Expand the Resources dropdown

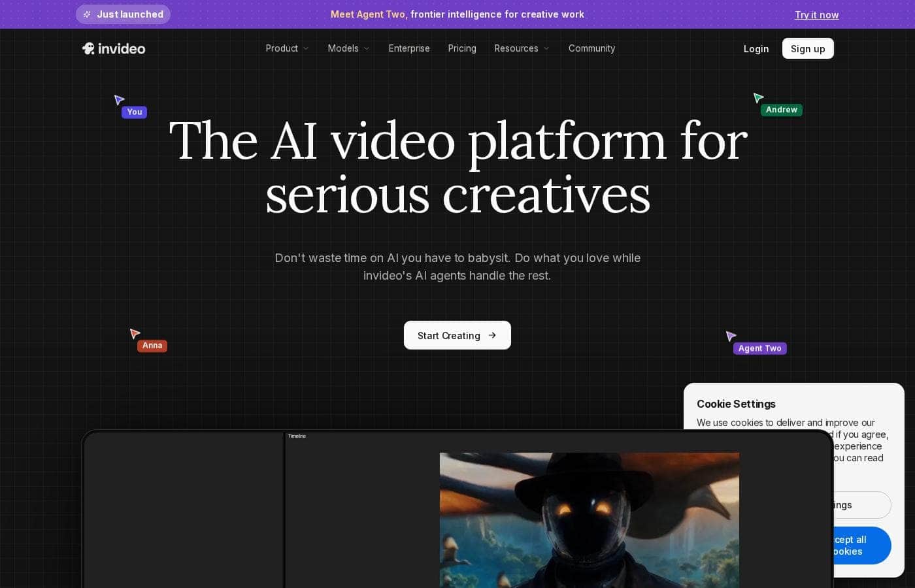click(522, 48)
